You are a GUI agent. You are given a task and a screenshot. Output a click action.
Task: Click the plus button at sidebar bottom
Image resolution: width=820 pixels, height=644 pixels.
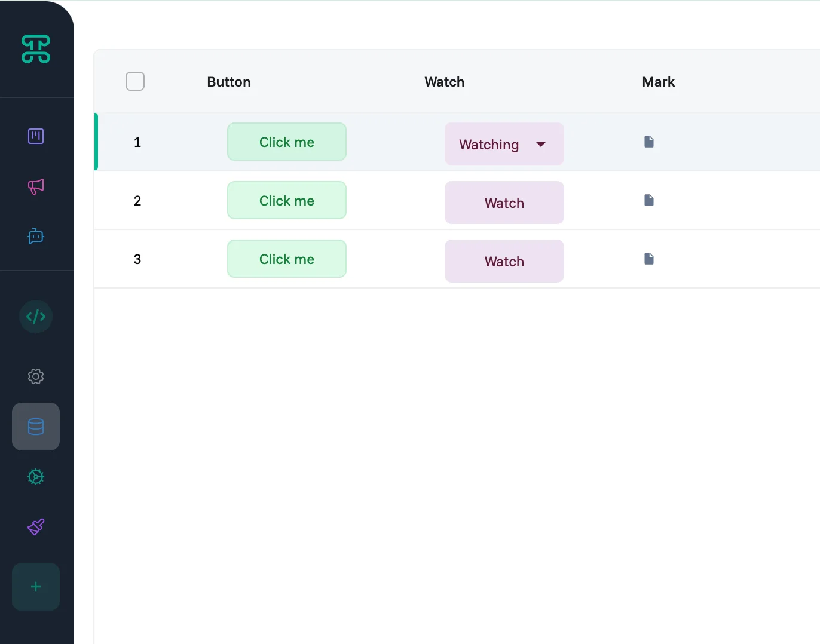point(36,587)
